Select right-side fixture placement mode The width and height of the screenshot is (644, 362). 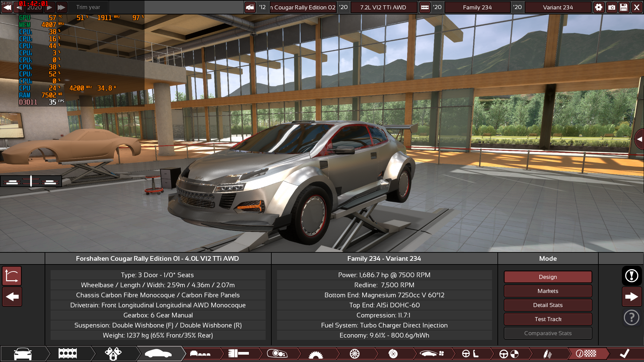pos(50,182)
